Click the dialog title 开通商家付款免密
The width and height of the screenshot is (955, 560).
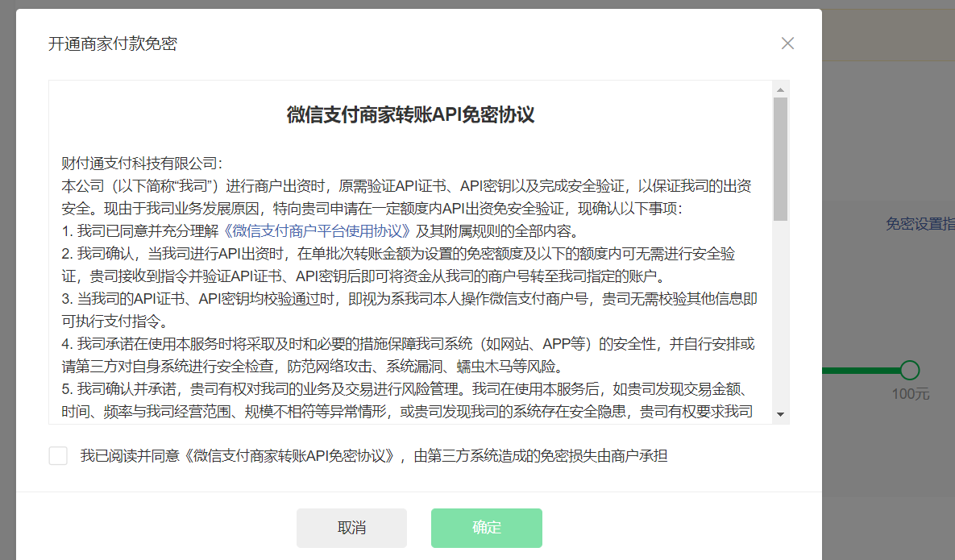(x=113, y=44)
